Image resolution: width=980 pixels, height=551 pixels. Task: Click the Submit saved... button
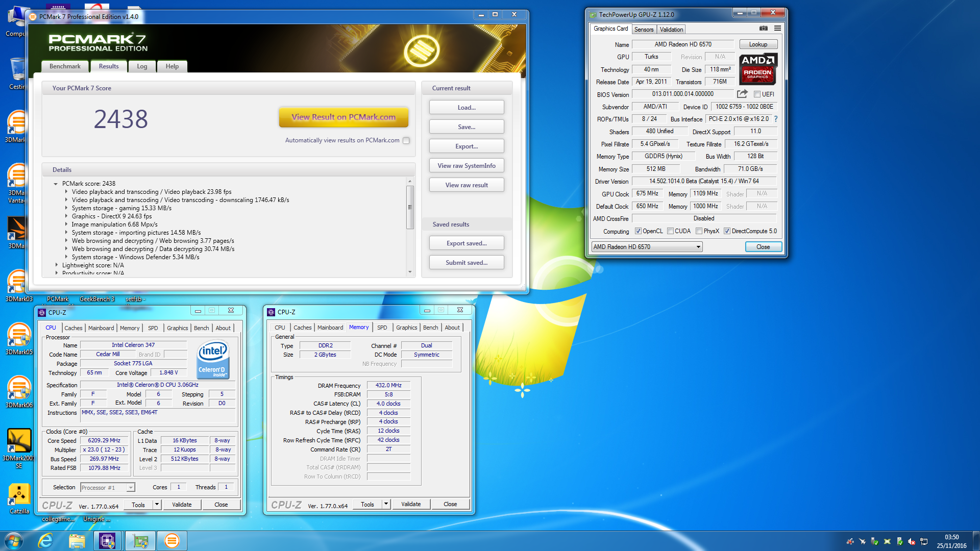[x=467, y=263]
